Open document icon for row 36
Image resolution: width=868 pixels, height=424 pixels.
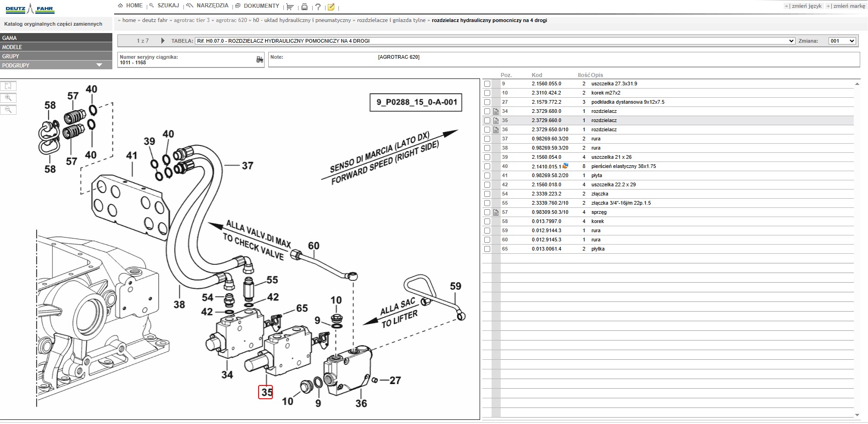496,130
